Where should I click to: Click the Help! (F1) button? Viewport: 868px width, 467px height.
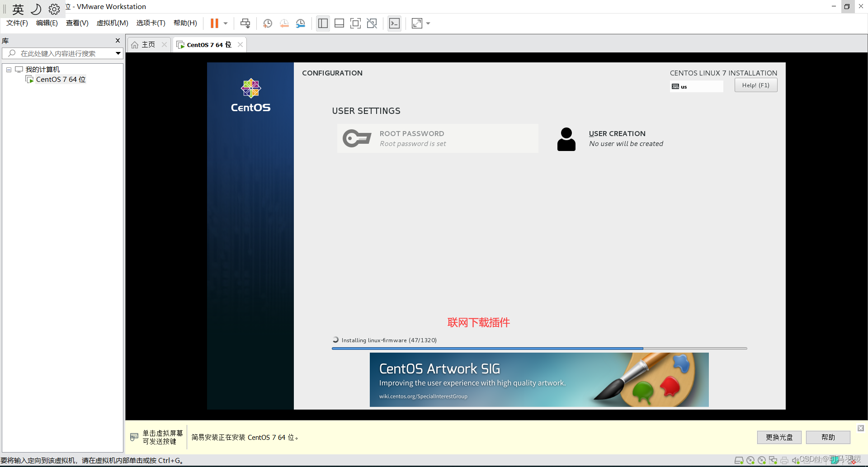(x=756, y=85)
